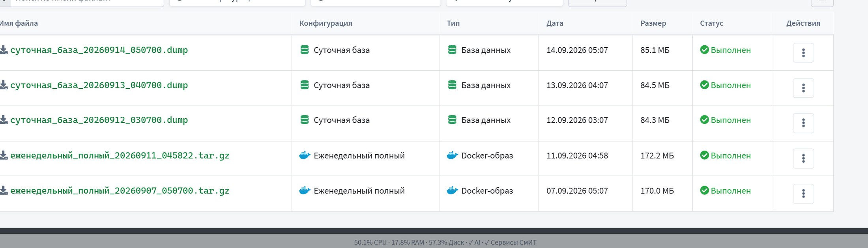Click the size value 84.5 МБ
Screen dimensions: 868x248
(x=655, y=85)
